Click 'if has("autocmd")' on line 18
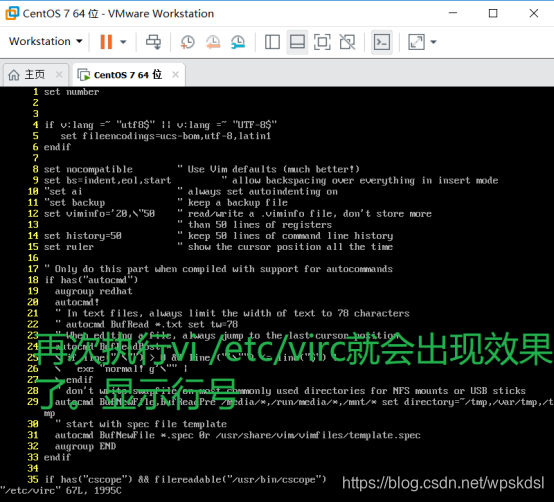554x502 pixels. coord(91,280)
